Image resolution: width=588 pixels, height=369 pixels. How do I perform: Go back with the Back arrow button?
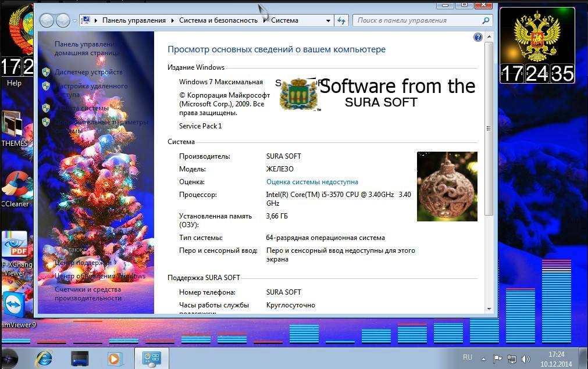47,20
